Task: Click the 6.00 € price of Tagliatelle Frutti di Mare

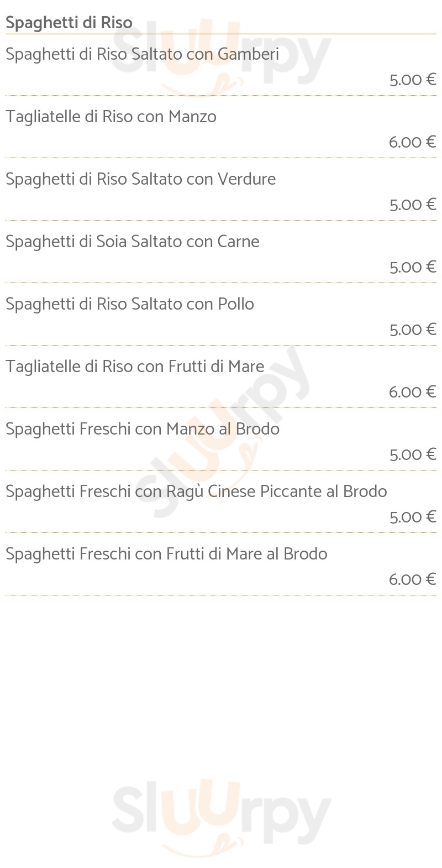Action: click(x=413, y=392)
